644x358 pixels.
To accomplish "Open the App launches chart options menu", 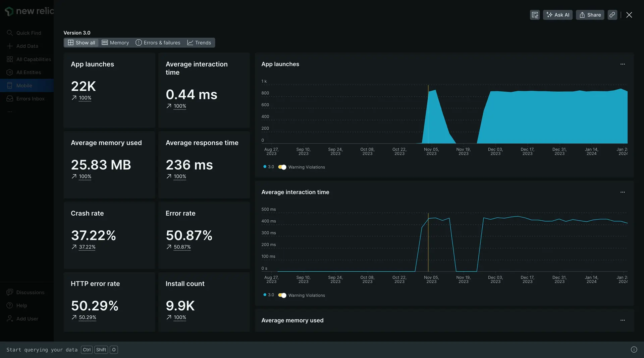I will pyautogui.click(x=623, y=64).
